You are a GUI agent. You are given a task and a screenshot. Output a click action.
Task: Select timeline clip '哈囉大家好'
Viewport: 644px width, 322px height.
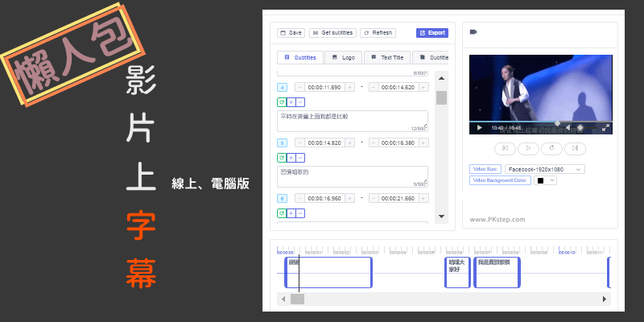coord(457,272)
